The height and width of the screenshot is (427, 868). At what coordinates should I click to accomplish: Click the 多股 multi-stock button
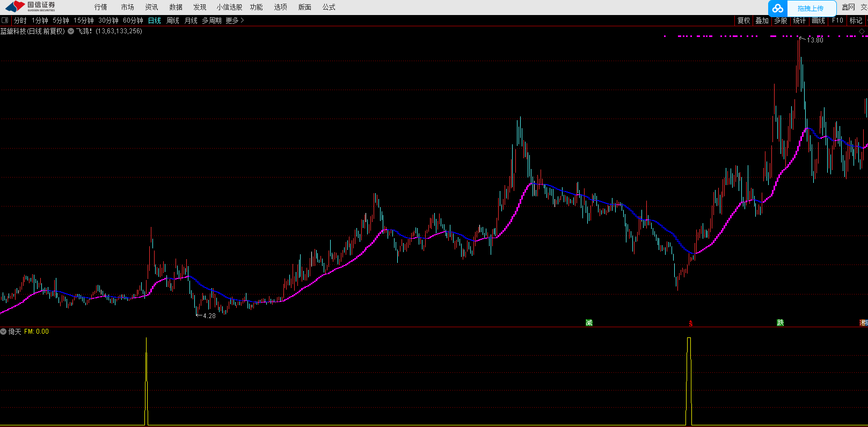pos(781,20)
